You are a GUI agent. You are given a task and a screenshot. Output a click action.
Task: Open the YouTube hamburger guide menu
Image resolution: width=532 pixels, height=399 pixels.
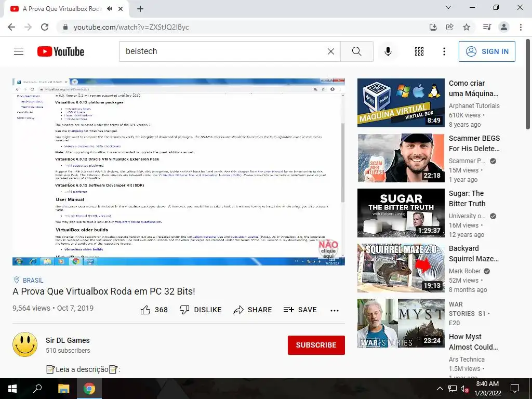coord(19,51)
